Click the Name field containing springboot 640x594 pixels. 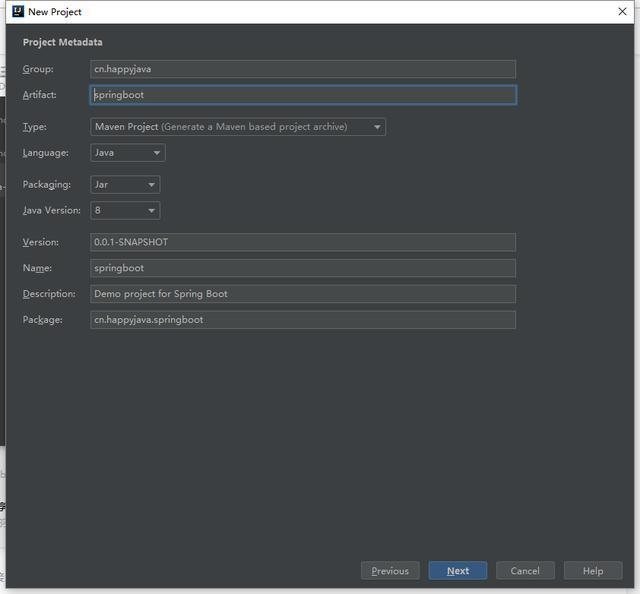(x=303, y=268)
